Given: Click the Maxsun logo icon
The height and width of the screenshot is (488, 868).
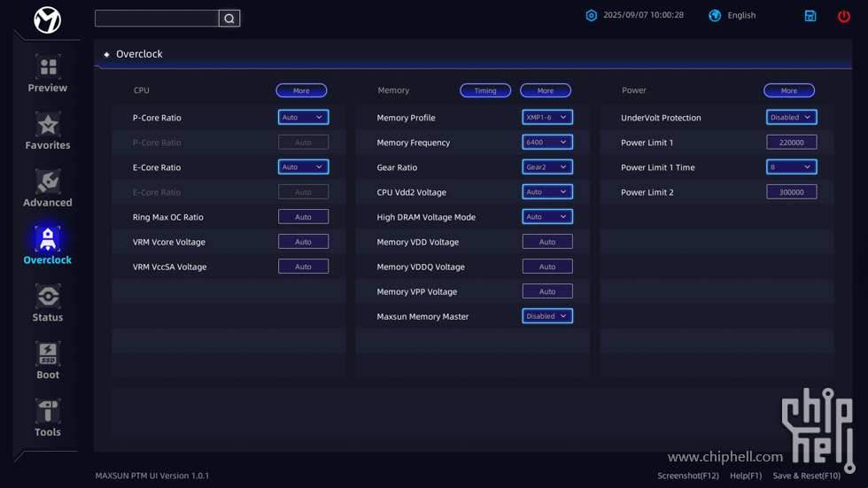Looking at the screenshot, I should tap(47, 19).
